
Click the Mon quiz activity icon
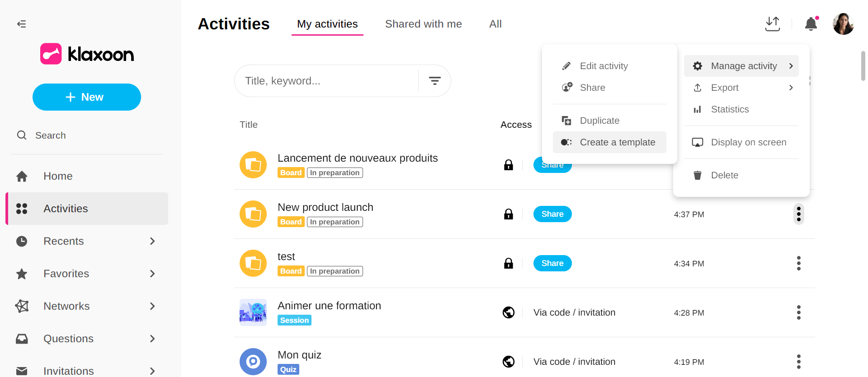coord(253,361)
